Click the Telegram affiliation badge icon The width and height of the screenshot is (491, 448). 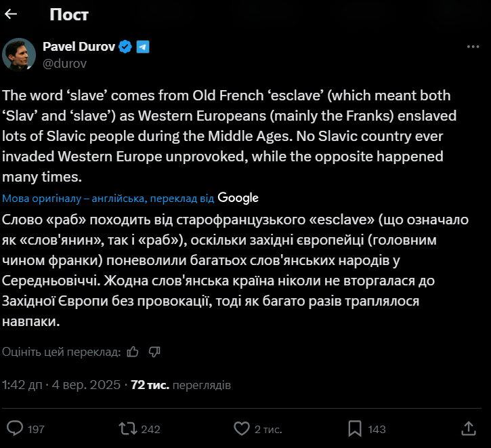coord(142,47)
